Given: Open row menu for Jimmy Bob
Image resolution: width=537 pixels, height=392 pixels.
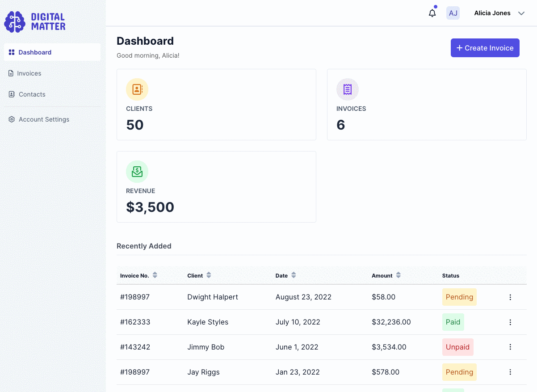Looking at the screenshot, I should point(510,347).
